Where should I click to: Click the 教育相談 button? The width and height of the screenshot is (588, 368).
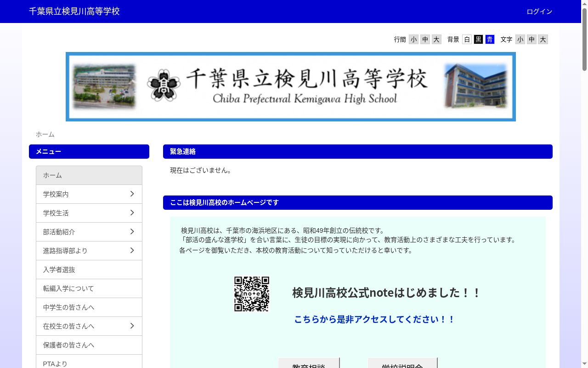(309, 363)
